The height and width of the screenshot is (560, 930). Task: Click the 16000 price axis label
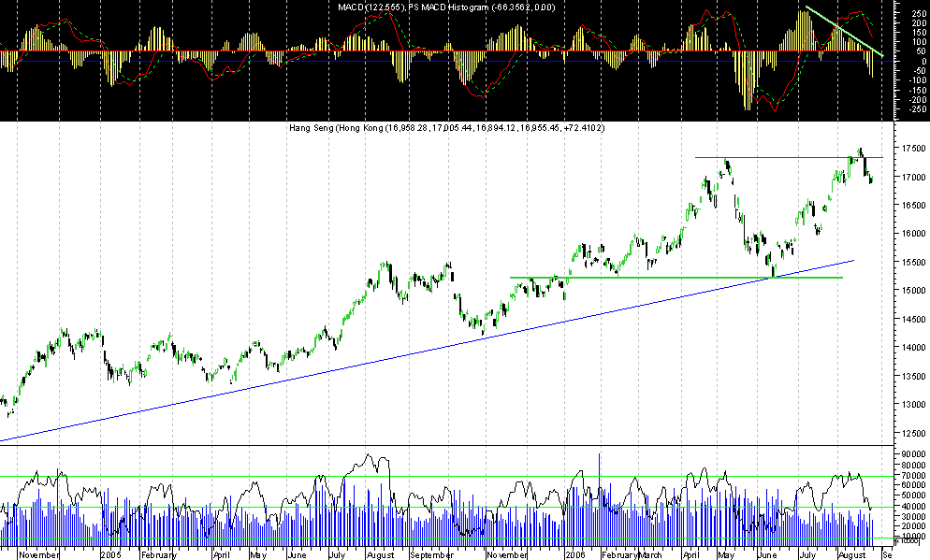[x=913, y=234]
